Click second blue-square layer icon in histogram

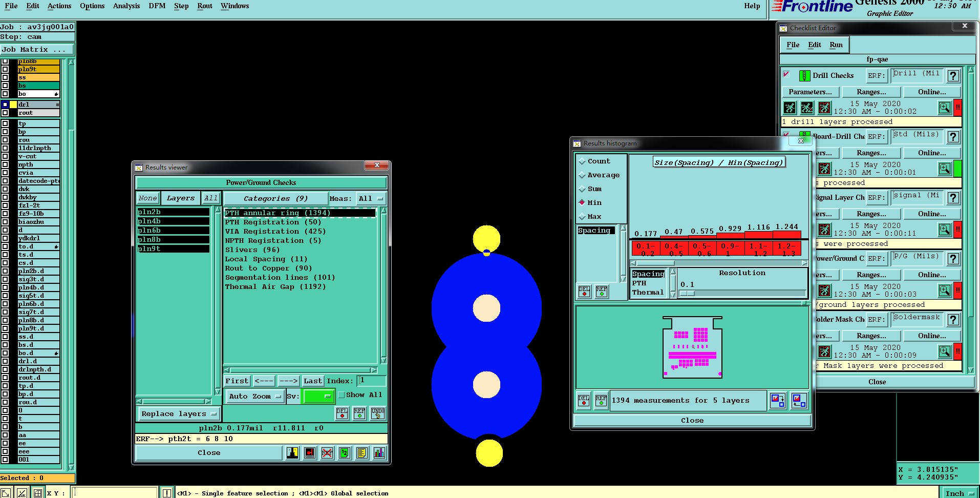coord(799,400)
